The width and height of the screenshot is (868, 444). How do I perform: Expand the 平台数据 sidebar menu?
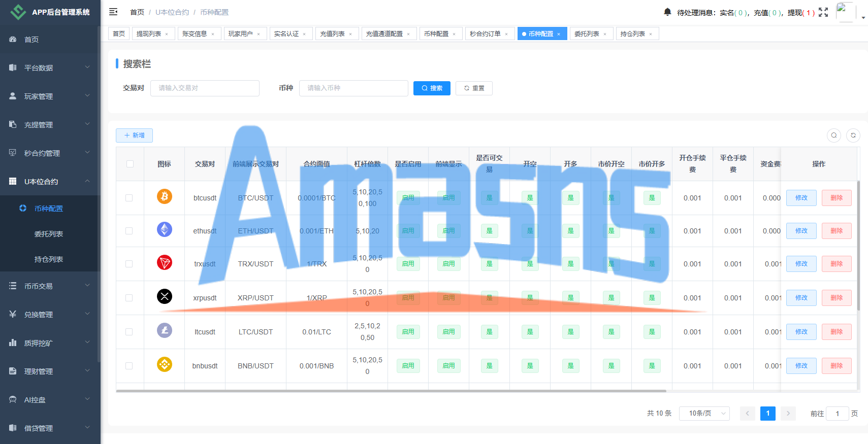point(50,68)
